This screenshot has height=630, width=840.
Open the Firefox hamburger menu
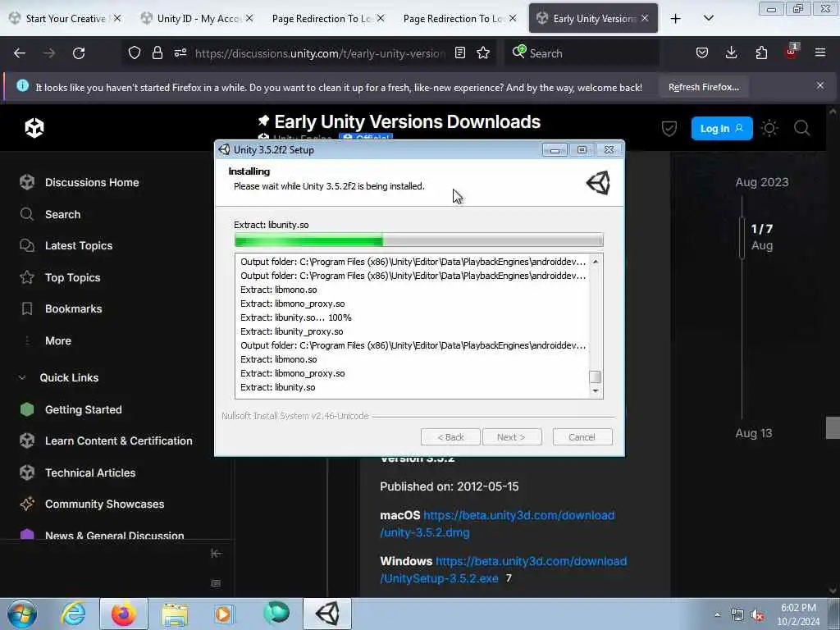click(x=820, y=52)
